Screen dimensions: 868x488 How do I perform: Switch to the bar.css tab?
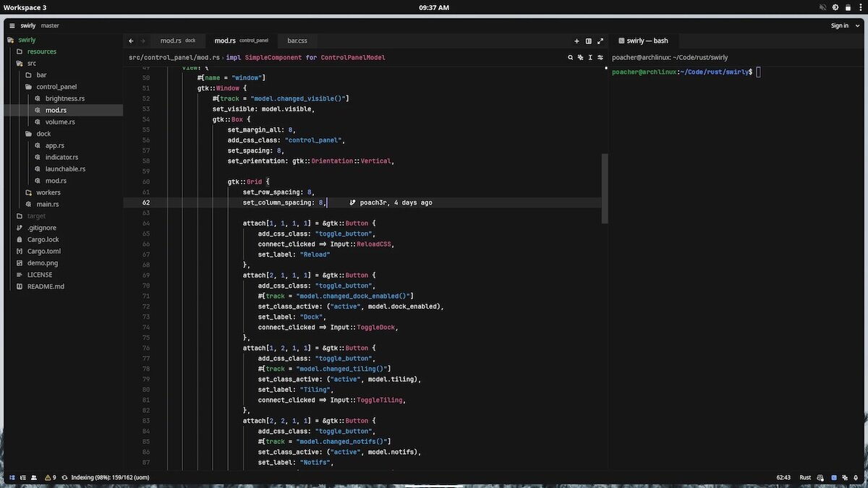(297, 41)
